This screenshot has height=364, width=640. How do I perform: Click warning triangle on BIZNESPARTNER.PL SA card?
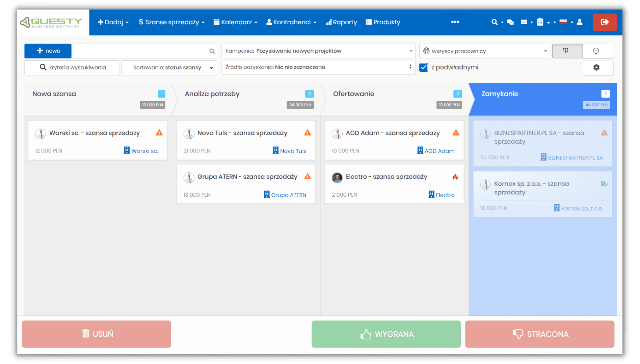click(604, 133)
